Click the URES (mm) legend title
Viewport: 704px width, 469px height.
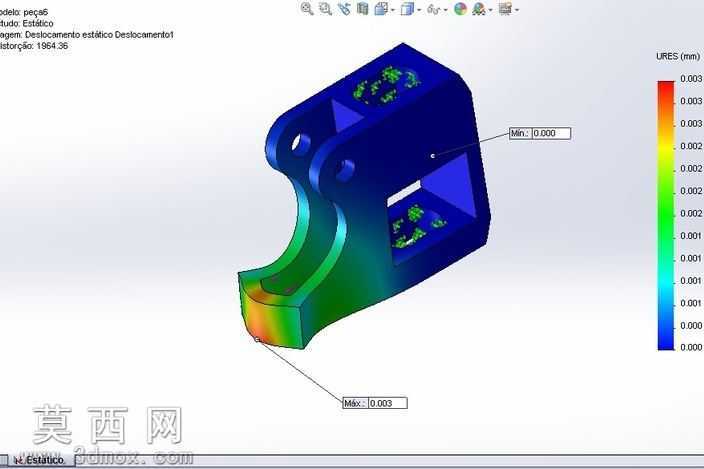pyautogui.click(x=678, y=57)
